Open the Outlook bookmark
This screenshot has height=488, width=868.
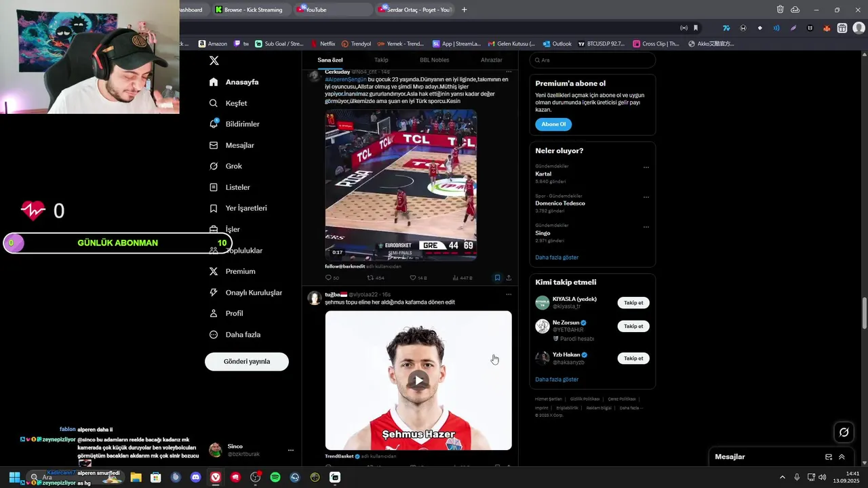coord(557,43)
